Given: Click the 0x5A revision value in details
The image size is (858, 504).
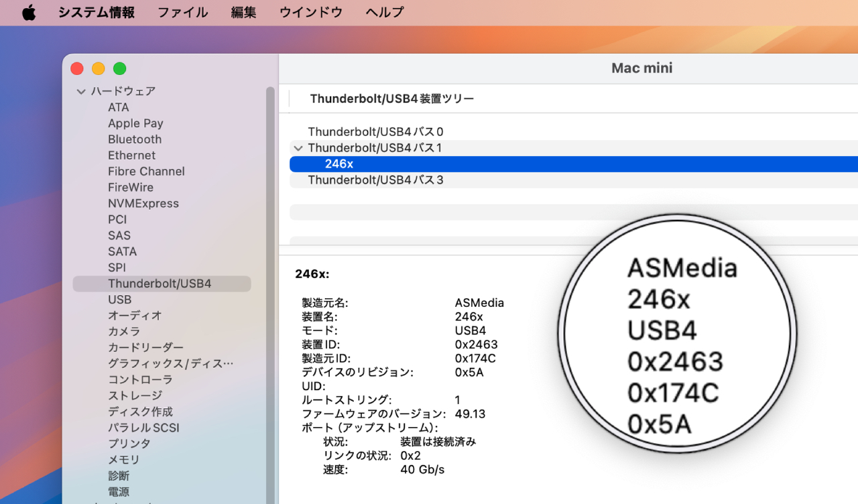Looking at the screenshot, I should 469,373.
